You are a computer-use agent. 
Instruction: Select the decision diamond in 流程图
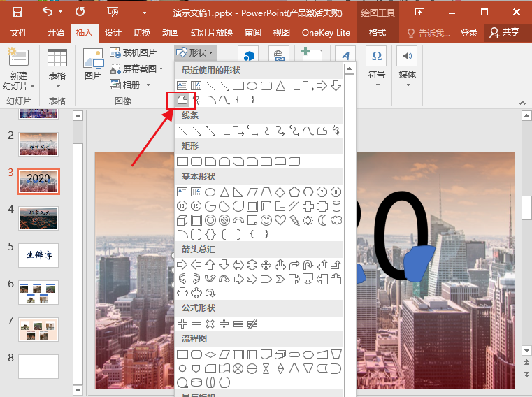click(210, 354)
